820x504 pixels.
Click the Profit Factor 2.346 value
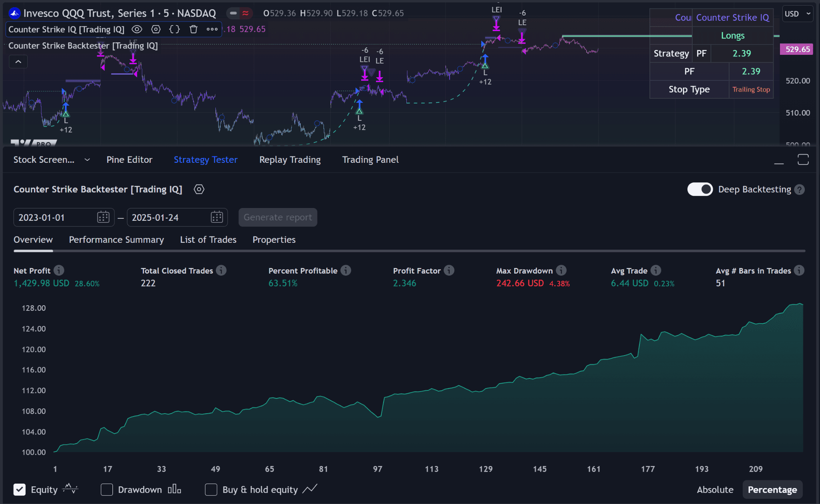point(404,283)
